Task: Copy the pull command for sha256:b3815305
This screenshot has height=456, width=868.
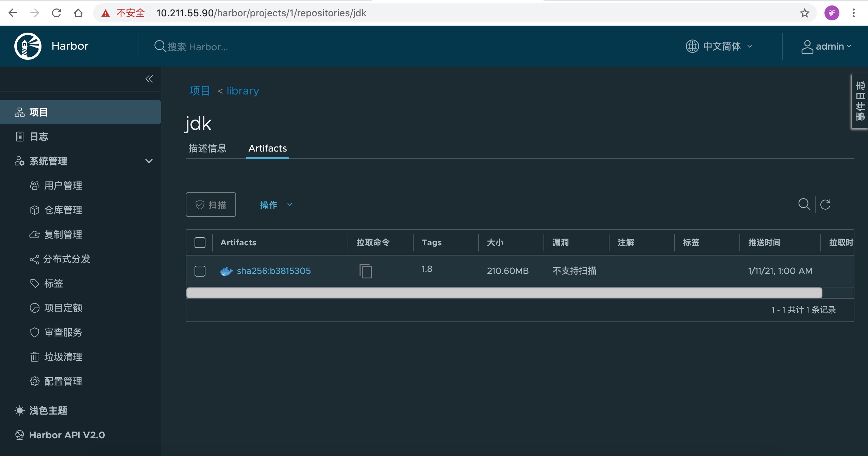Action: [x=366, y=271]
